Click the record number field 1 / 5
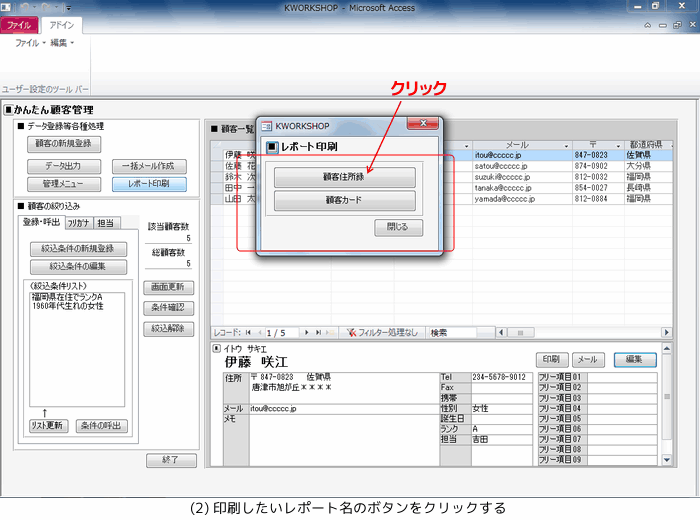The image size is (700, 520). coord(282,333)
